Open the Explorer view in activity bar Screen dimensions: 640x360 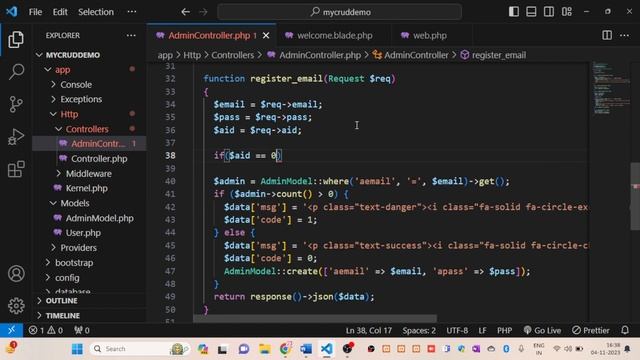[16, 40]
